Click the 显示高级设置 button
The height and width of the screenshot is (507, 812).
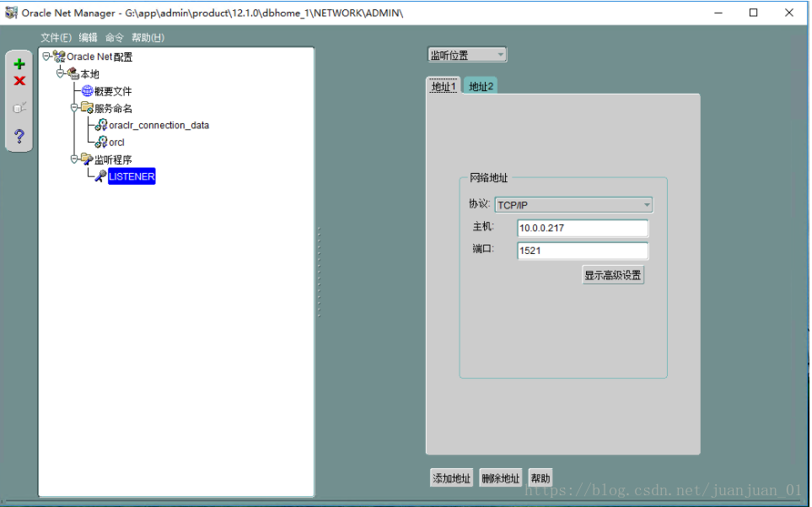[x=613, y=275]
